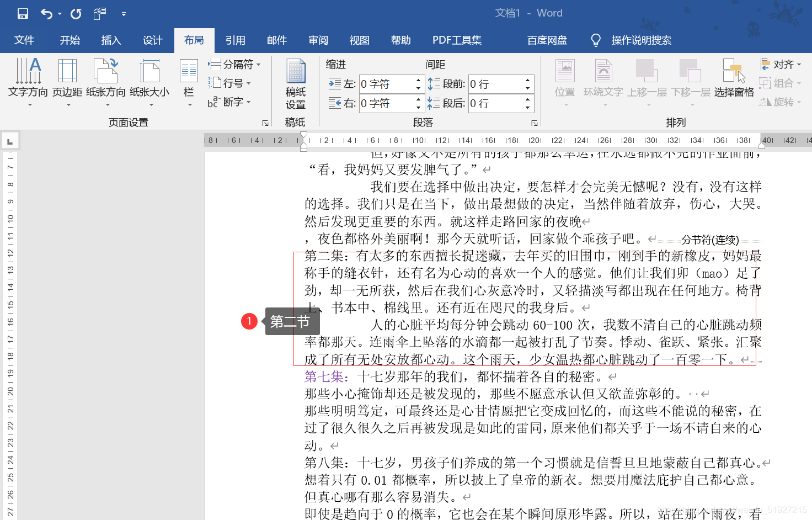Decrease 段后 spacing with down spinner
Image resolution: width=812 pixels, height=520 pixels.
pyautogui.click(x=528, y=108)
